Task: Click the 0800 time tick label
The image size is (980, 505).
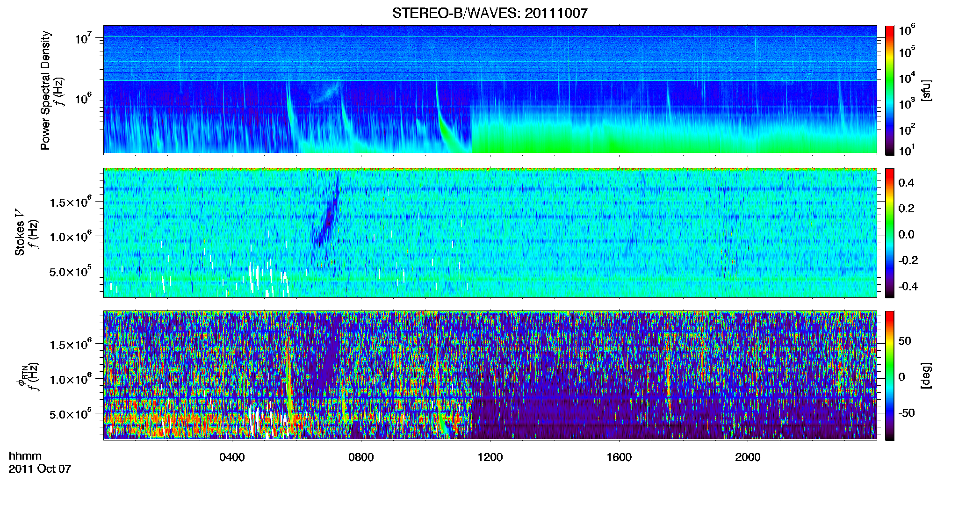Action: pos(361,457)
